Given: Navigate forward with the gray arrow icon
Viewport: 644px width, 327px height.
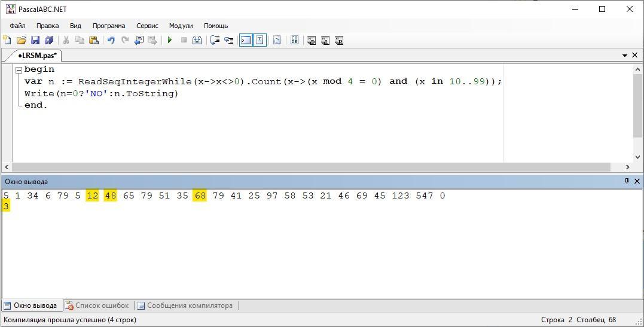Looking at the screenshot, I should pyautogui.click(x=152, y=40).
